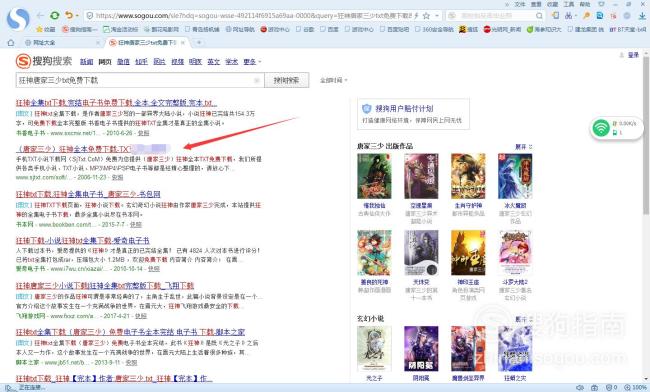
Task: Switch to the 微信 search category
Action: point(123,62)
